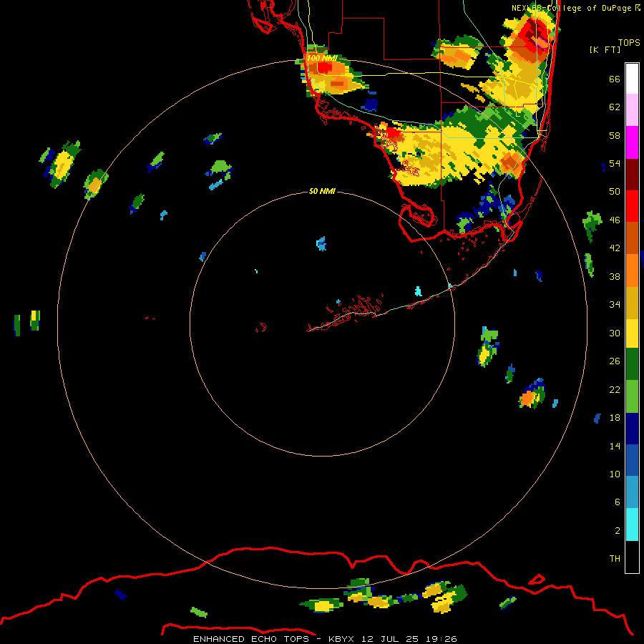
Task: Click the "12 JUL 25" date text
Action: [x=390, y=639]
